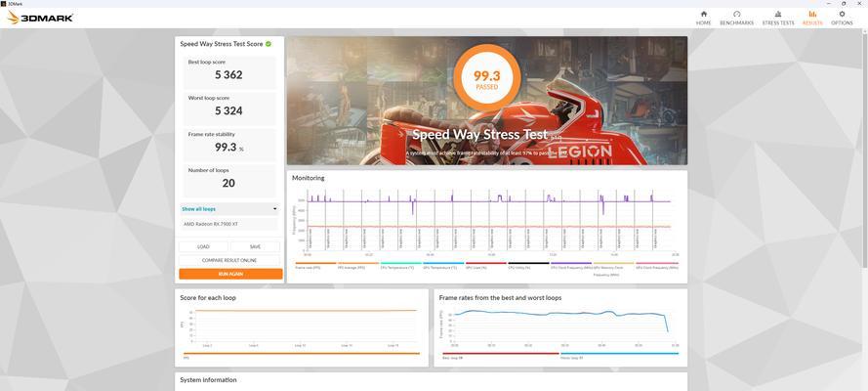
Task: Click the LOAD button
Action: [x=203, y=247]
